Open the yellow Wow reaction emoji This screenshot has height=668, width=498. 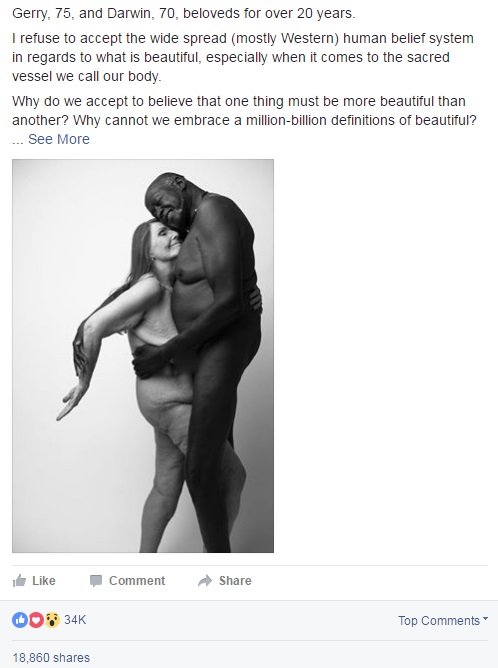(52, 620)
